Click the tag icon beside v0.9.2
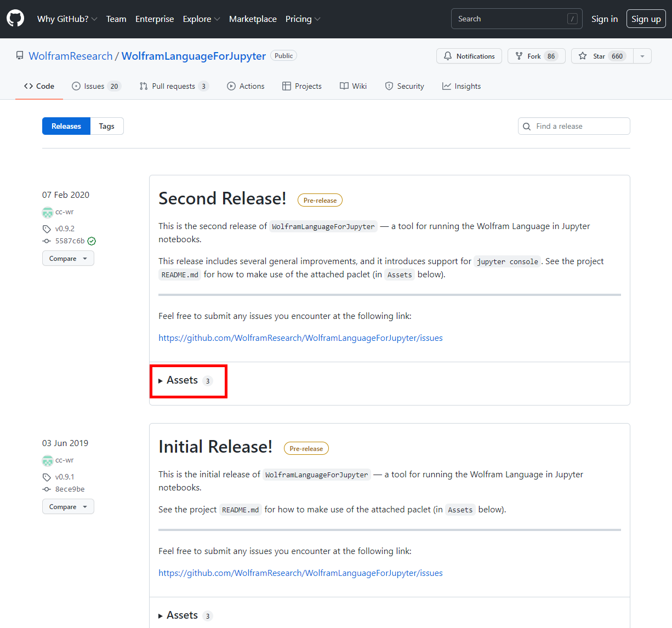Image resolution: width=672 pixels, height=628 pixels. coord(47,229)
